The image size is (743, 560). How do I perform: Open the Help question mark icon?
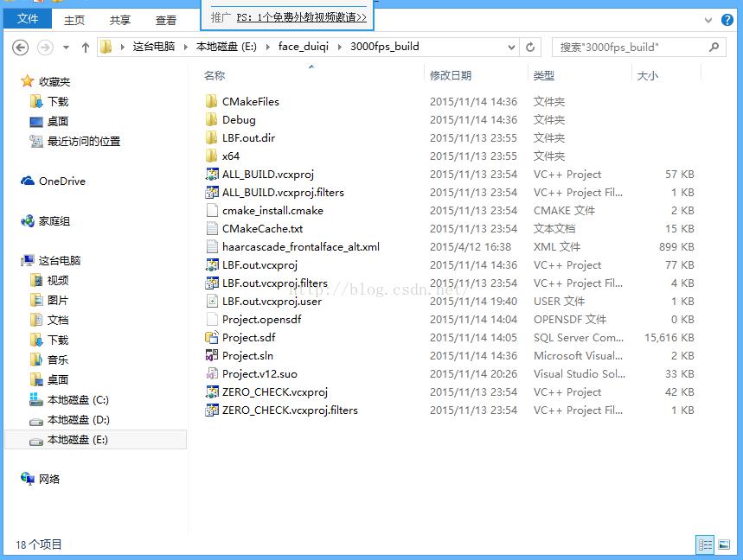727,20
